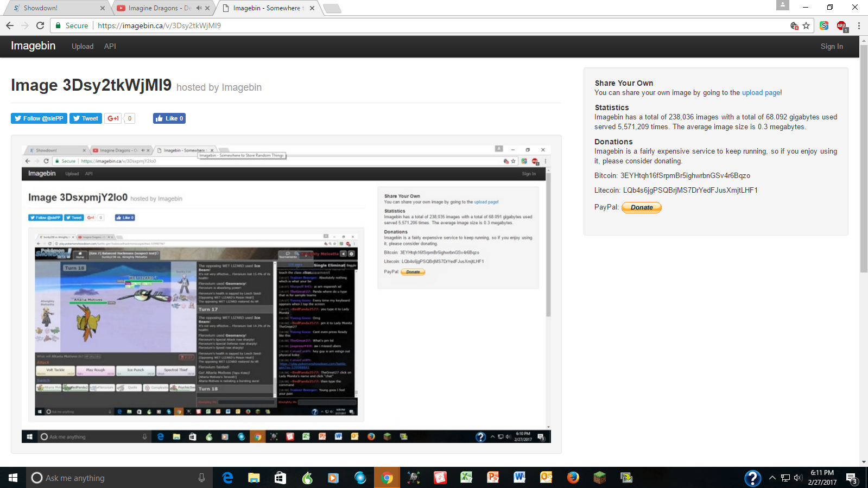
Task: Launch Microsoft Edge from taskbar
Action: (227, 478)
